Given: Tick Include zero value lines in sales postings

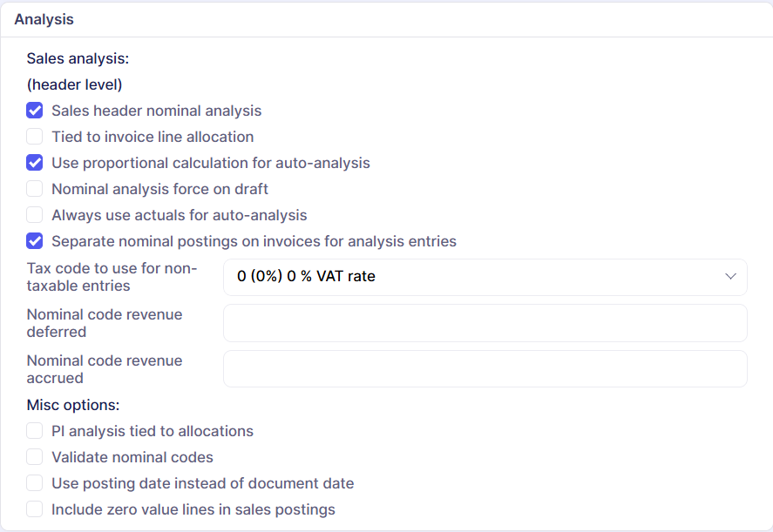Looking at the screenshot, I should pyautogui.click(x=35, y=509).
